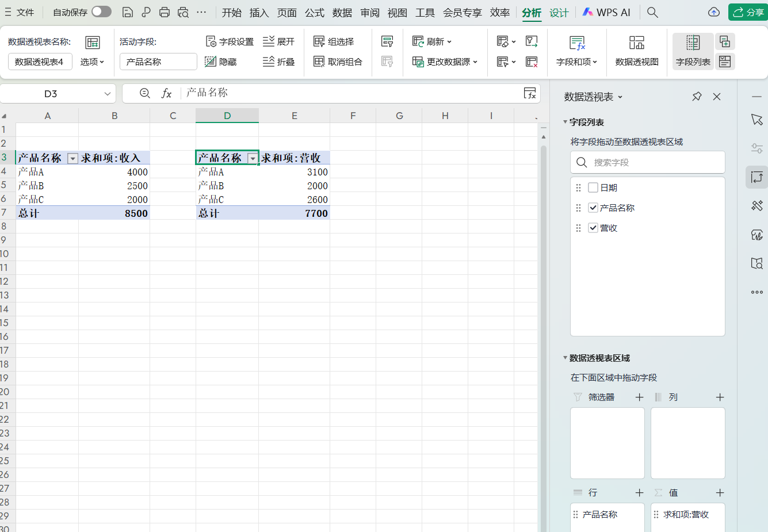
Task: Check the 日期 field checkbox
Action: point(593,187)
